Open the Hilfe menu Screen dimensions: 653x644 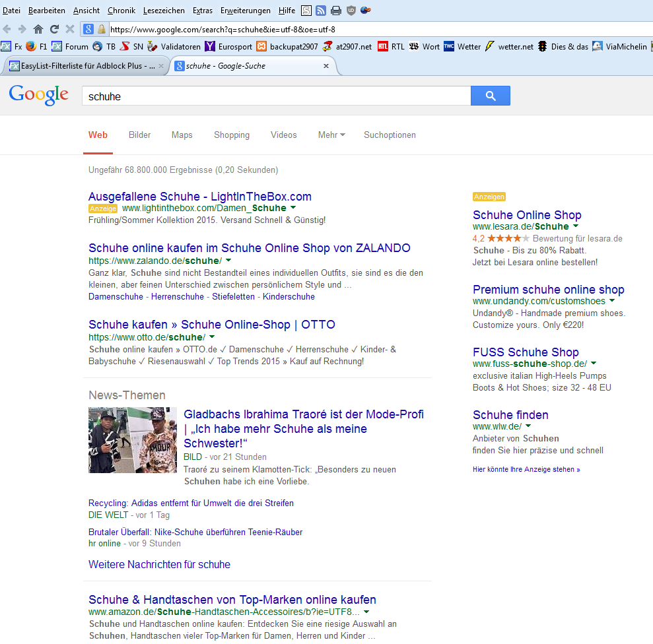287,11
